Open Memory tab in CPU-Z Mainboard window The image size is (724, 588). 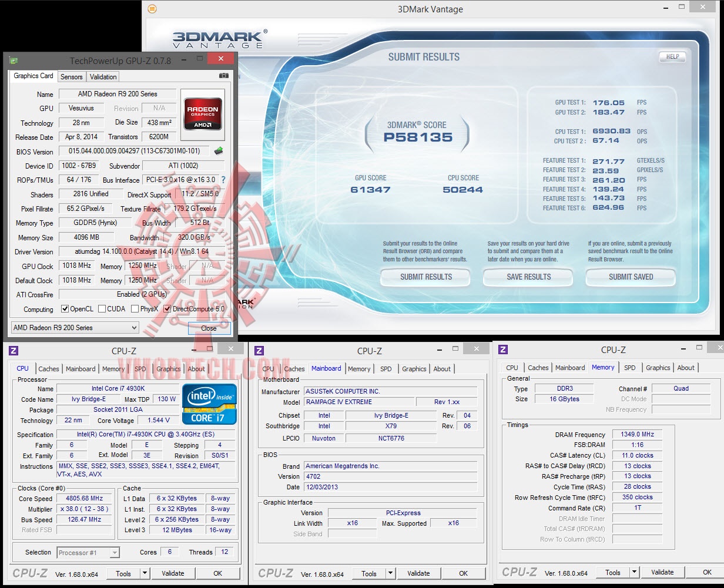[359, 369]
